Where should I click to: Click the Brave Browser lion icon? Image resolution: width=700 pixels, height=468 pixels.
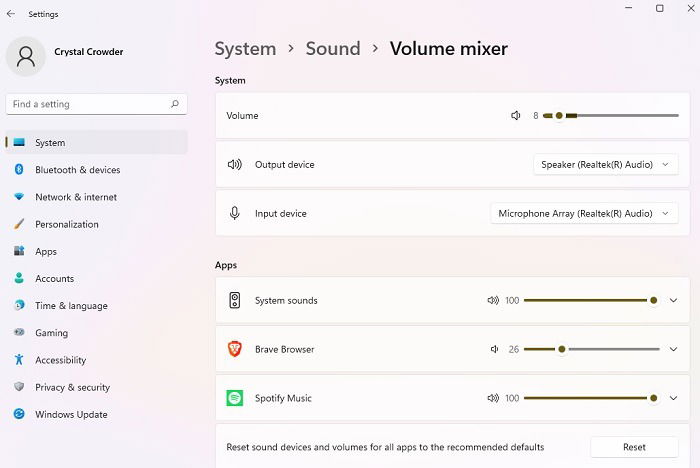[235, 349]
